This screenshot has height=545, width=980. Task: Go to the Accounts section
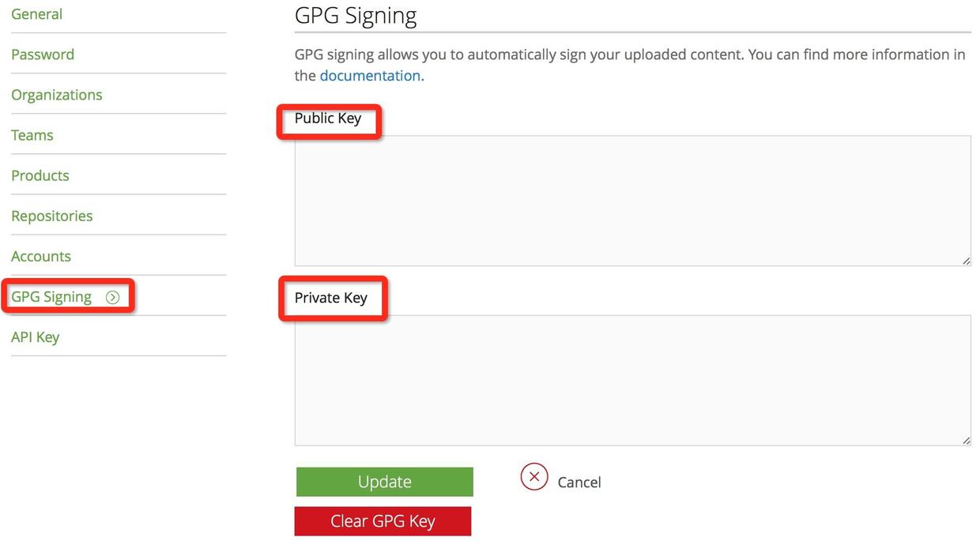click(x=41, y=256)
